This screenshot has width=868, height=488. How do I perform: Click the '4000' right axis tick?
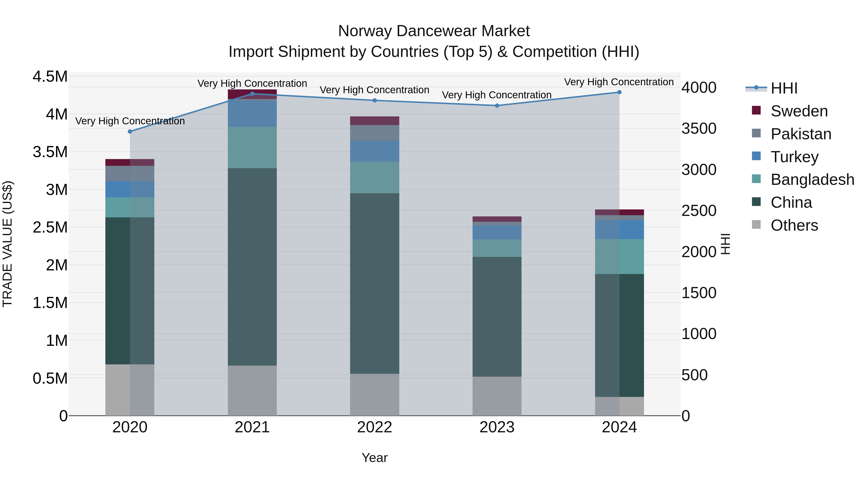coord(699,87)
